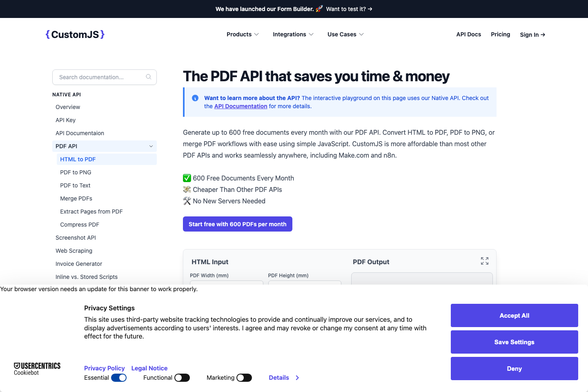Viewport: 588px width, 392px height.
Task: Click the 'Start free with 600 PDFs per month' button
Action: pos(237,224)
